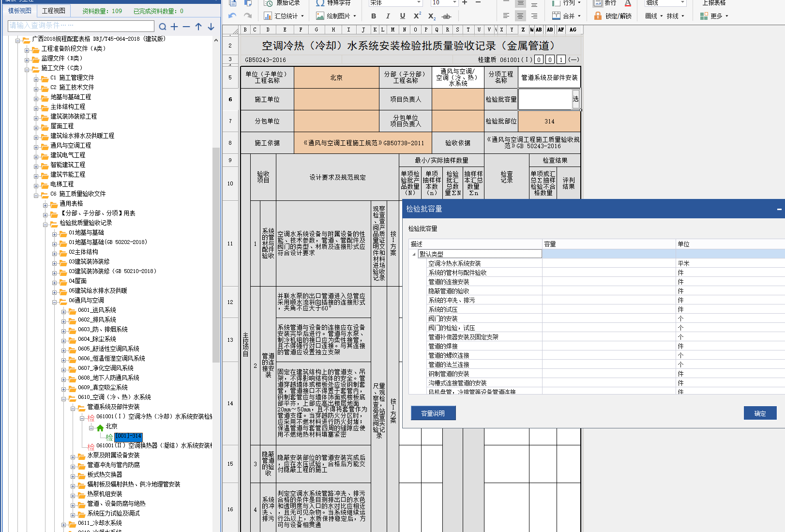Minimize the 检验批容量 dialog
Screen dimensions: 785x532
(x=779, y=209)
